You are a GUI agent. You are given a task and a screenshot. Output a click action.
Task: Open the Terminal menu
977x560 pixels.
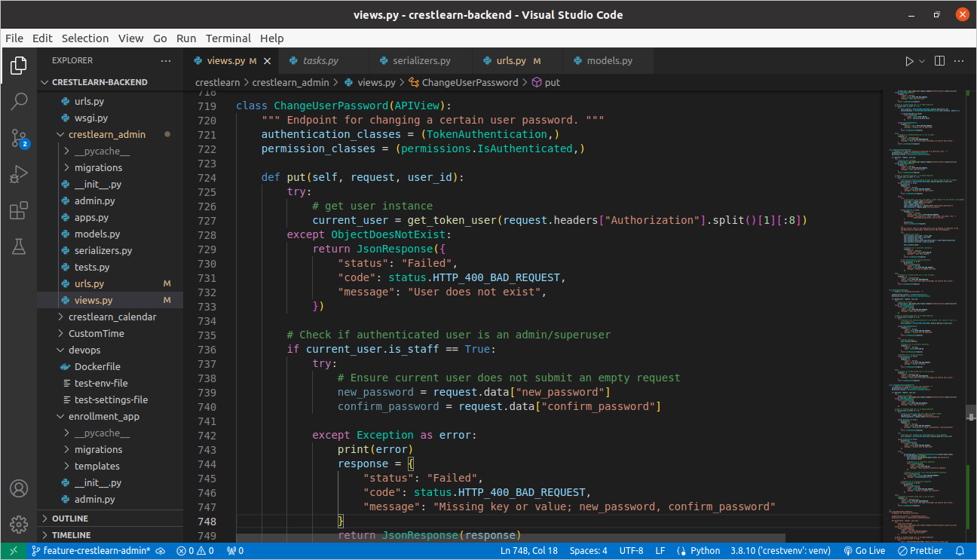click(228, 38)
